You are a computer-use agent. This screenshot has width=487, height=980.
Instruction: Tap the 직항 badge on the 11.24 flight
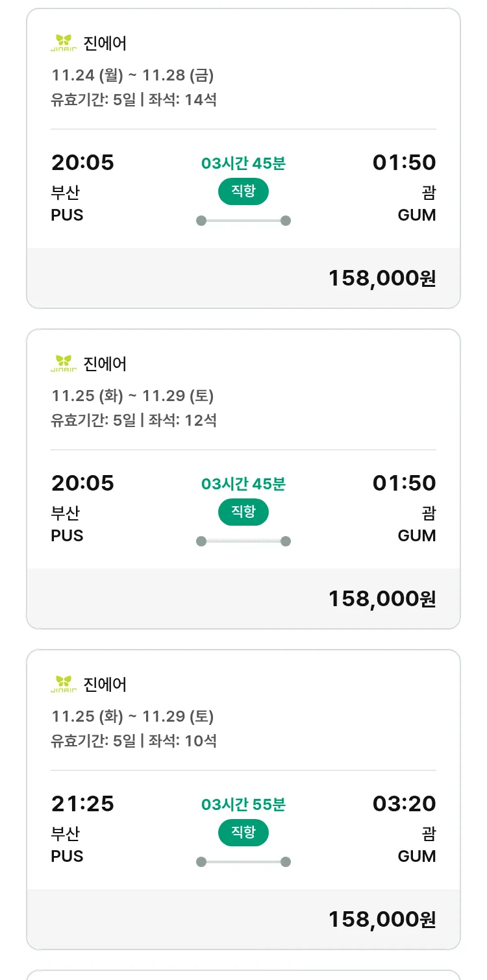[x=243, y=191]
